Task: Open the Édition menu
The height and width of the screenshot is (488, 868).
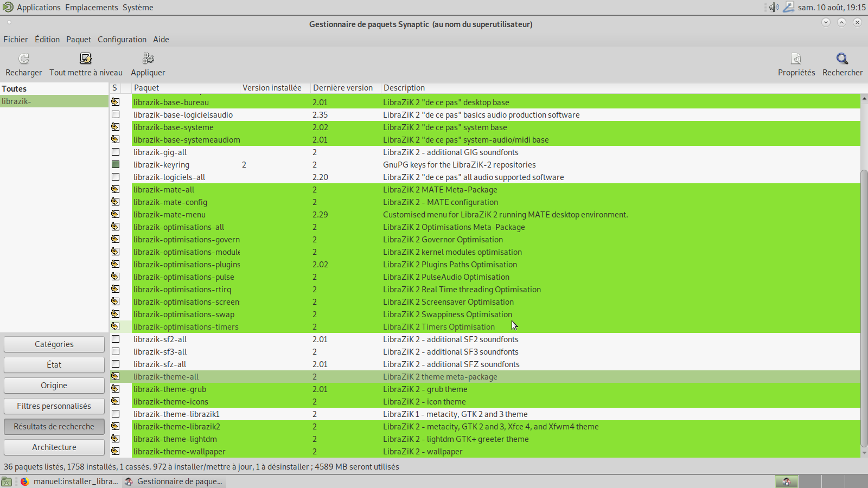Action: click(x=47, y=40)
